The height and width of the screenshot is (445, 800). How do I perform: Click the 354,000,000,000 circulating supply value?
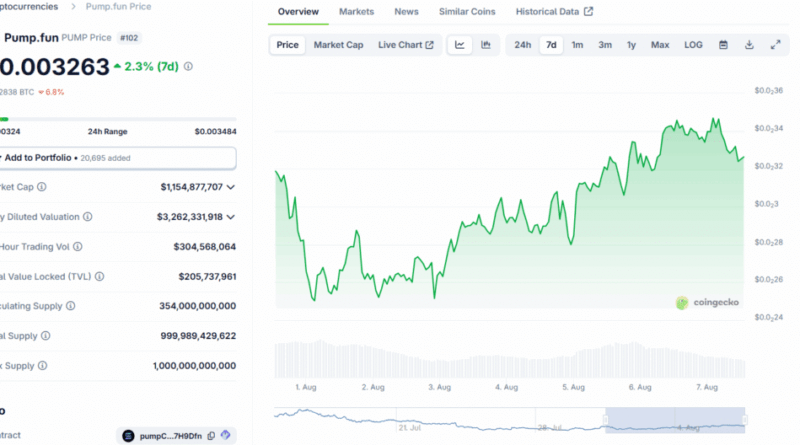pos(197,306)
